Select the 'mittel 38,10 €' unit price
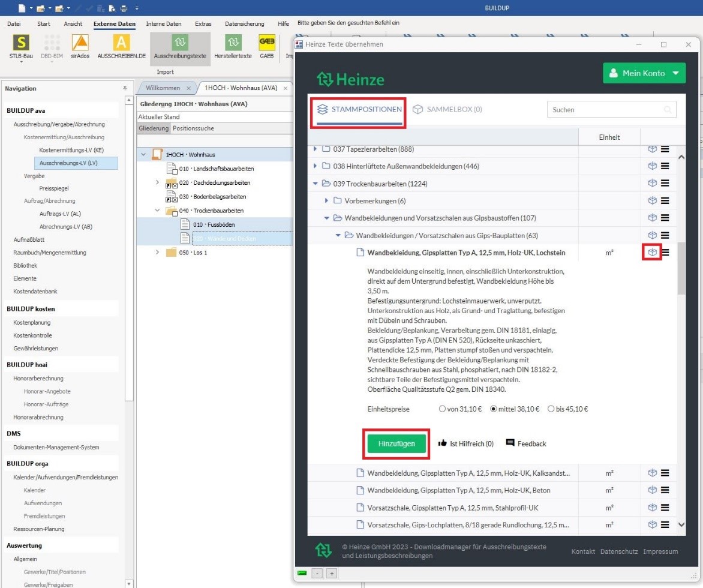The width and height of the screenshot is (703, 588). click(494, 409)
